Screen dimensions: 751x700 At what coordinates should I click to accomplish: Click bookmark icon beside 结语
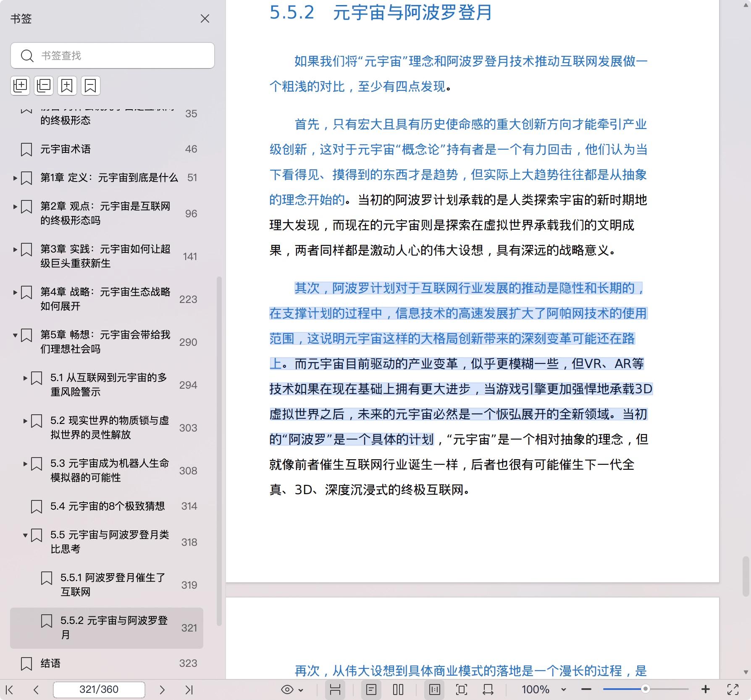(x=26, y=664)
